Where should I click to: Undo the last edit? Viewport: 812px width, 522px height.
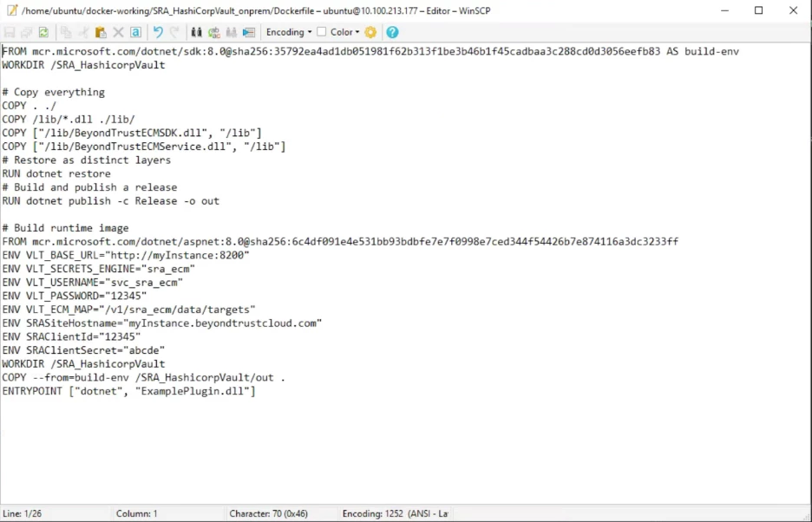coord(158,32)
